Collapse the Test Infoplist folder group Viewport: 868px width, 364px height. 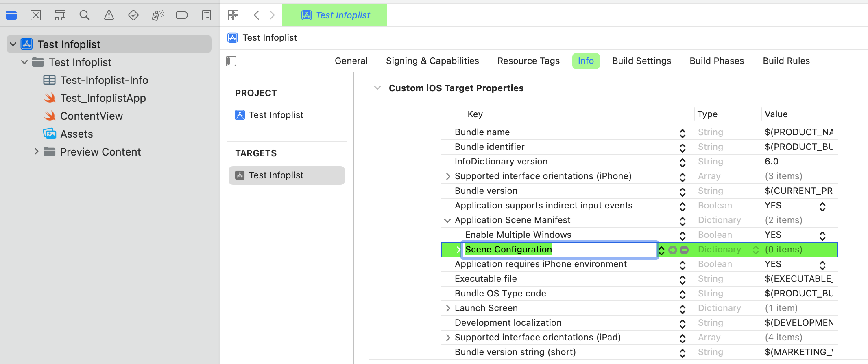pos(24,62)
